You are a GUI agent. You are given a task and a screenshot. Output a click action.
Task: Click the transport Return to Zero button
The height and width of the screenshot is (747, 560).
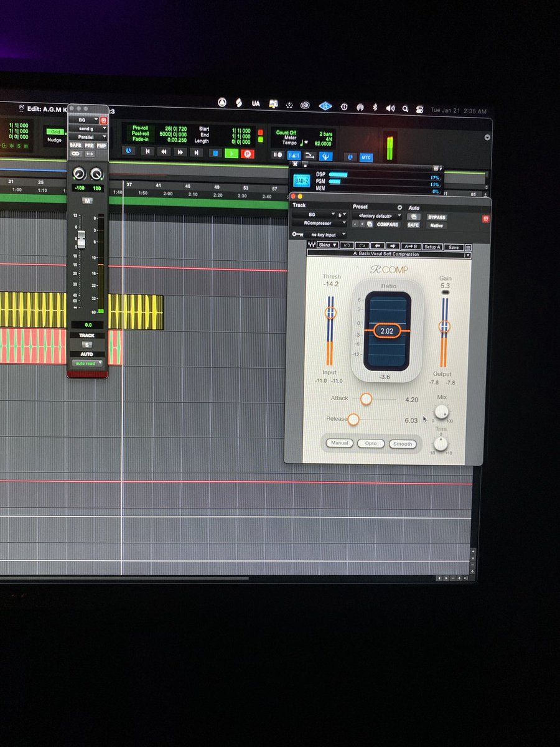coord(147,151)
